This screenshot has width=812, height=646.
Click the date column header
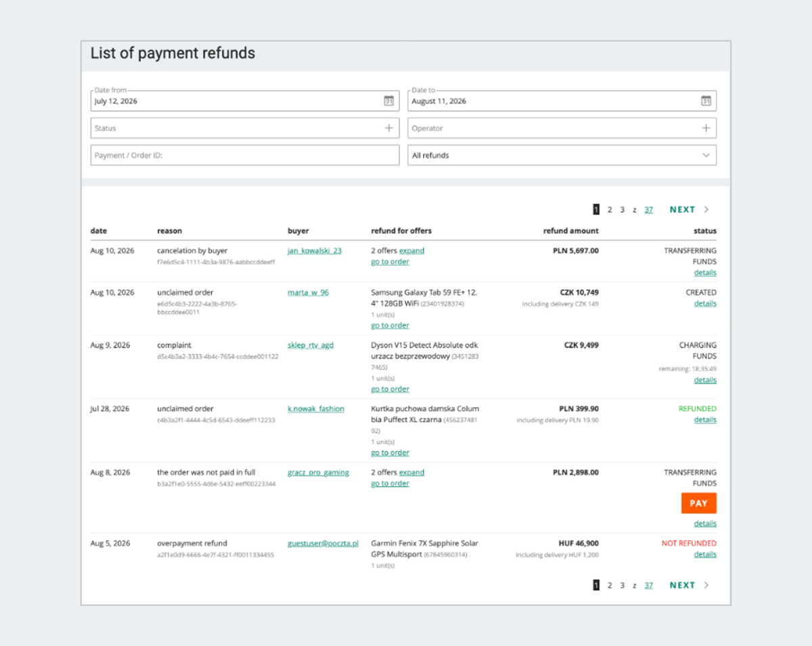99,231
